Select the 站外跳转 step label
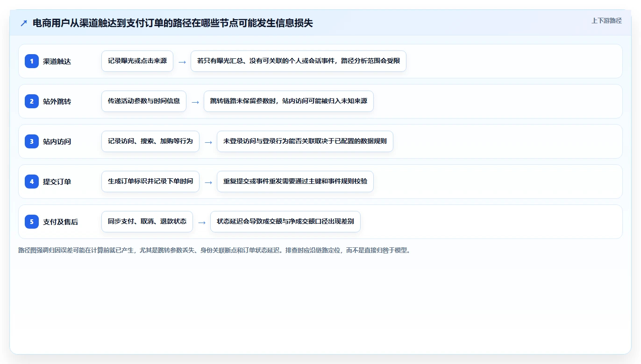 tap(57, 101)
